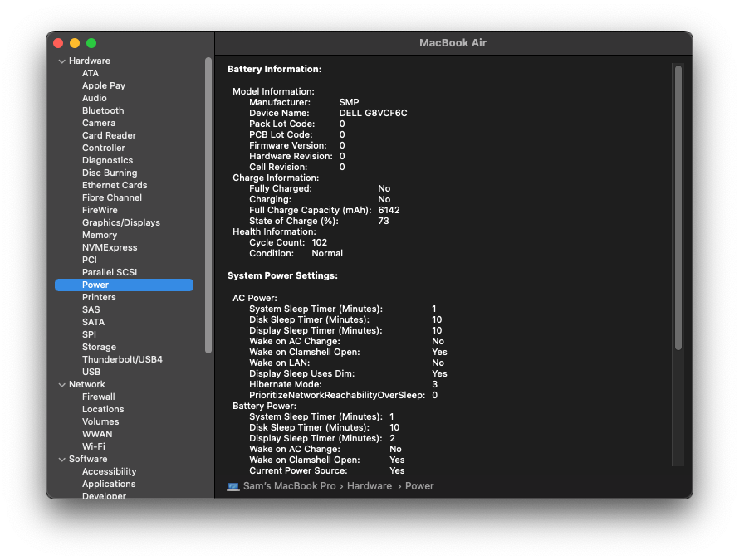Click Power in the path bar
Screen dimensions: 739x560
click(419, 486)
